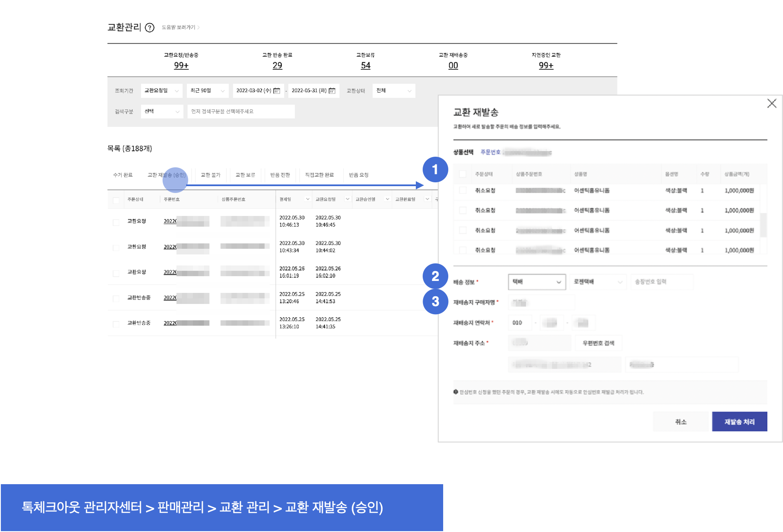Select the 교환 보류 tab

click(x=245, y=175)
